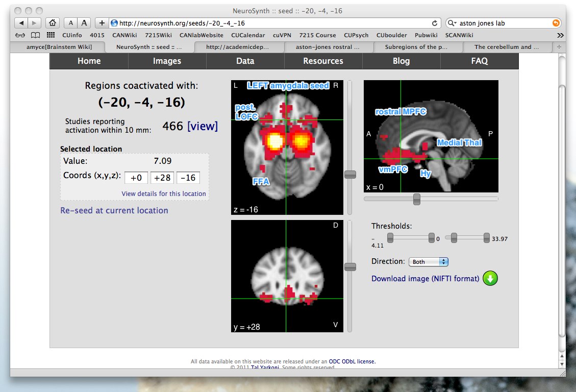Open CUboulder bookmark

392,35
